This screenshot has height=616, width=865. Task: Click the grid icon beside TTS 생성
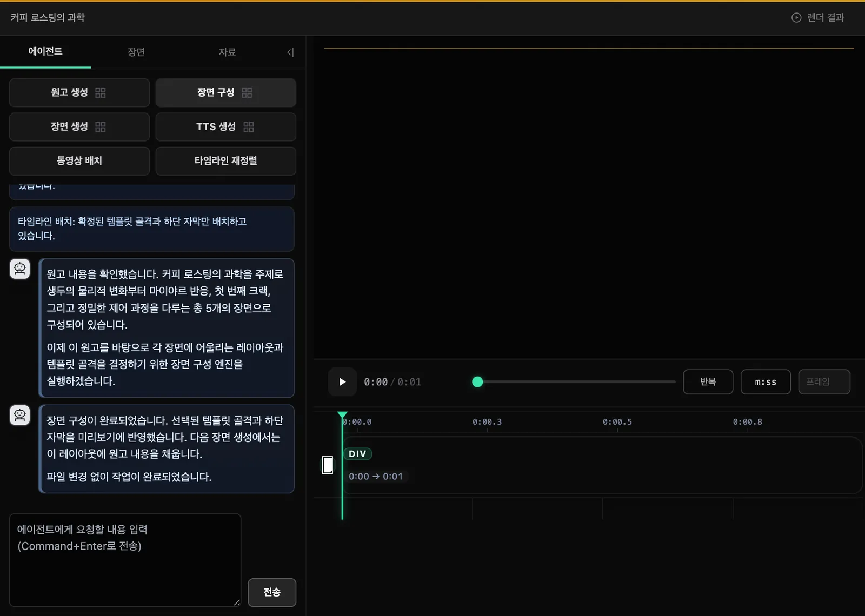249,127
